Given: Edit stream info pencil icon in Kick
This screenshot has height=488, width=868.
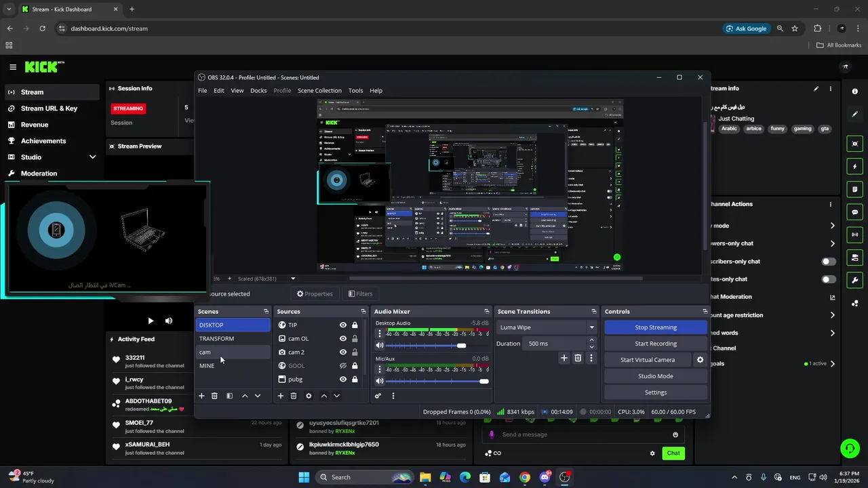Looking at the screenshot, I should click(x=816, y=88).
